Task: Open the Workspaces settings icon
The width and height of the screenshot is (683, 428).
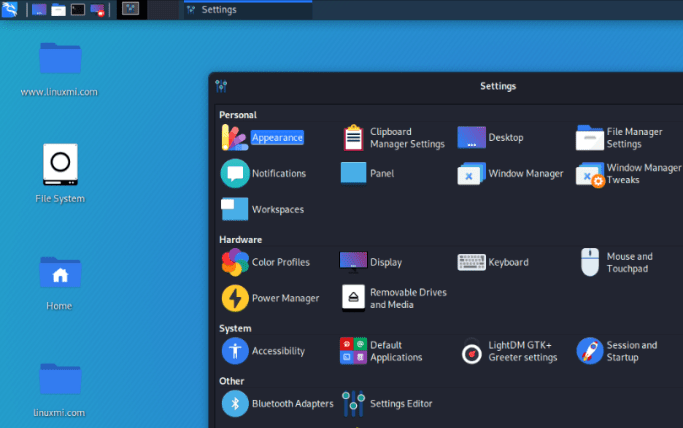Action: click(x=234, y=209)
